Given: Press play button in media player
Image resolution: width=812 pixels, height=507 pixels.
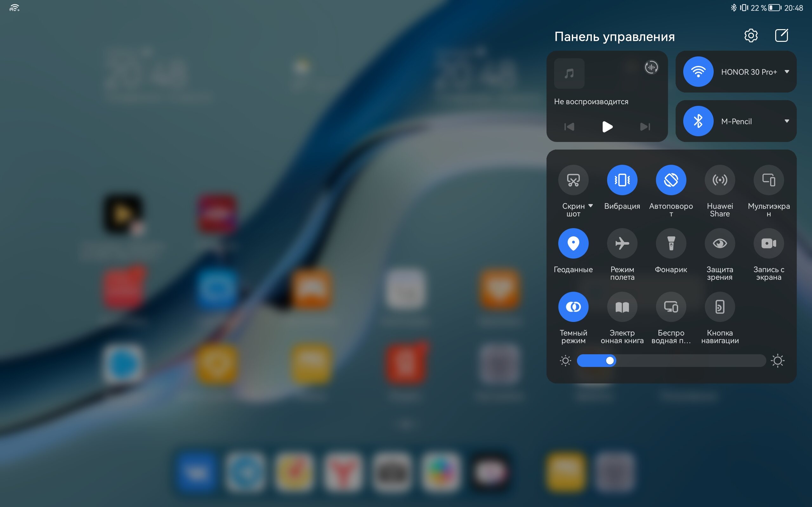Looking at the screenshot, I should click(607, 127).
